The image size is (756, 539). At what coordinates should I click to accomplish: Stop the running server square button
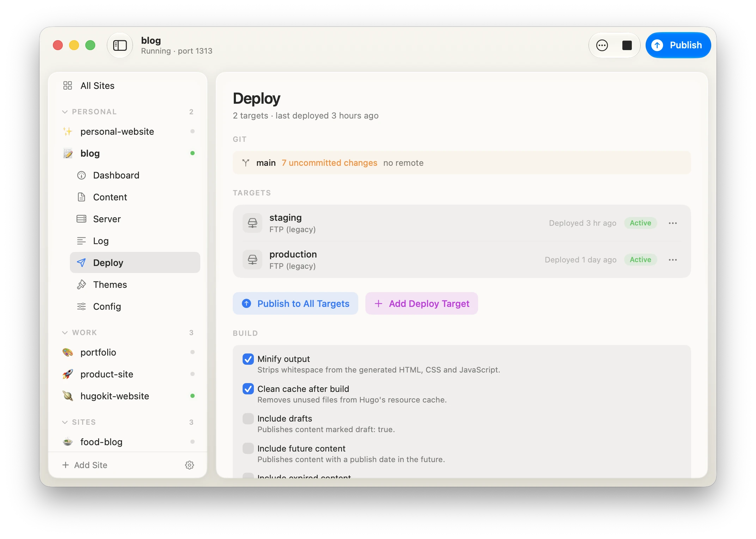(x=627, y=45)
